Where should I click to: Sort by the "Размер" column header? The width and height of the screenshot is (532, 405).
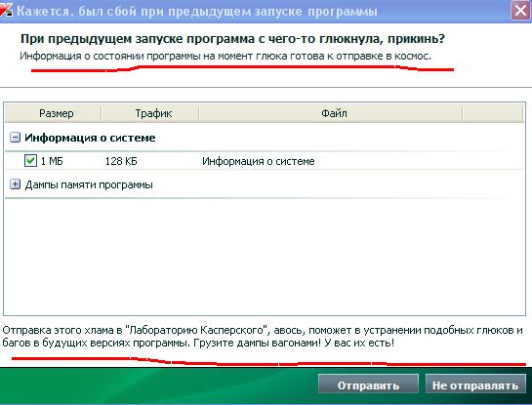[54, 113]
